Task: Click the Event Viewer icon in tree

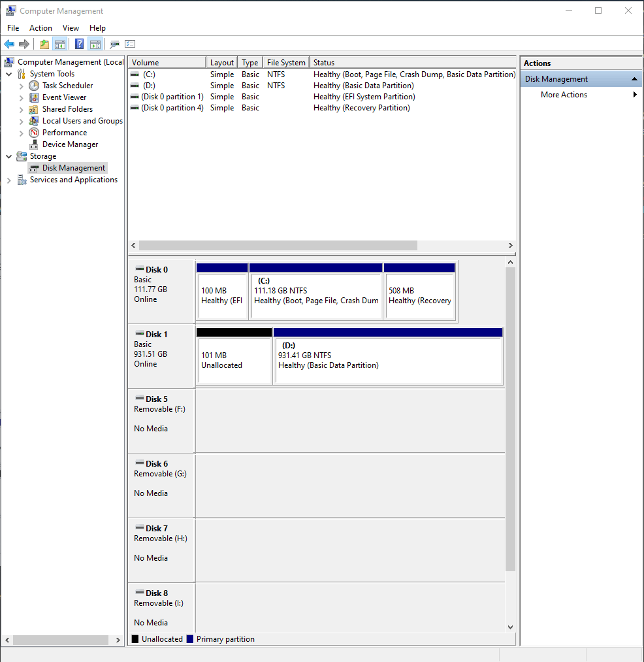Action: point(34,97)
